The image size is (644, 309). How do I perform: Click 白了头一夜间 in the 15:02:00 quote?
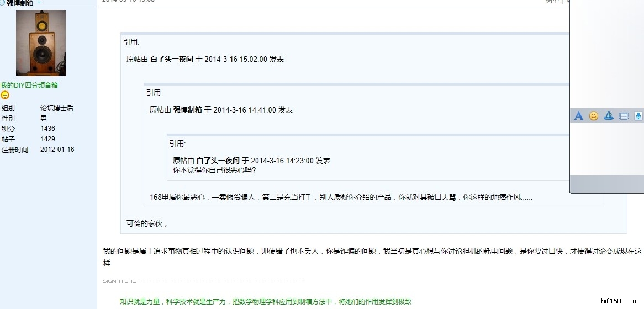171,59
